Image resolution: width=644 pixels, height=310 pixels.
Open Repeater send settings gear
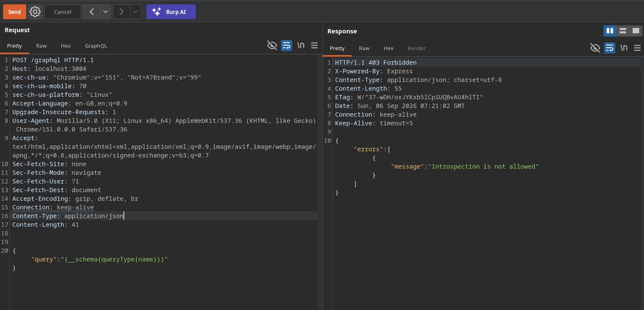pyautogui.click(x=35, y=12)
